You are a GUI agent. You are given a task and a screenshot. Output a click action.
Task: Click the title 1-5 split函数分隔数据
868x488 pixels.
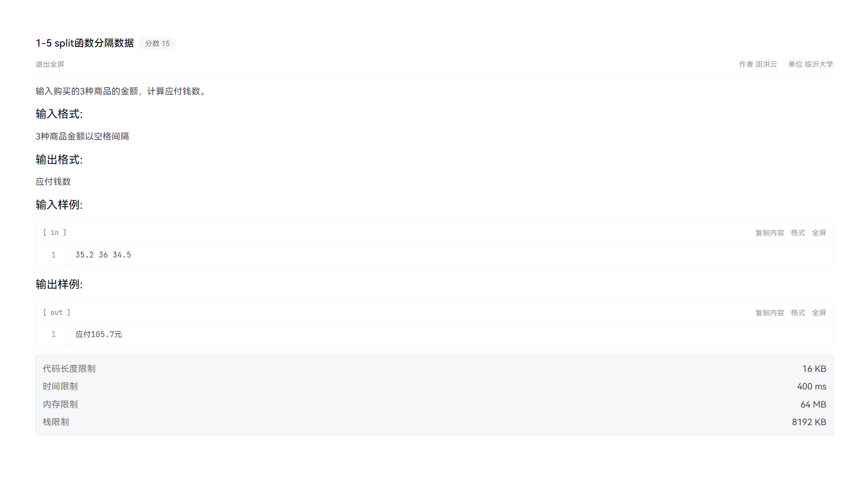[x=85, y=43]
